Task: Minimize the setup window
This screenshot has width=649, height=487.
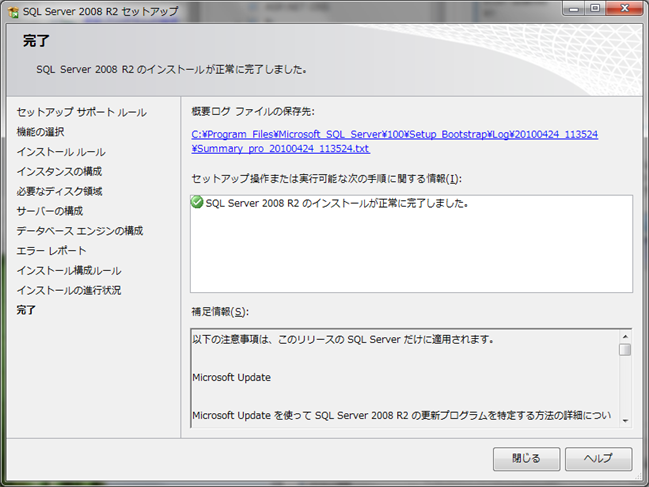Action: pos(574,8)
